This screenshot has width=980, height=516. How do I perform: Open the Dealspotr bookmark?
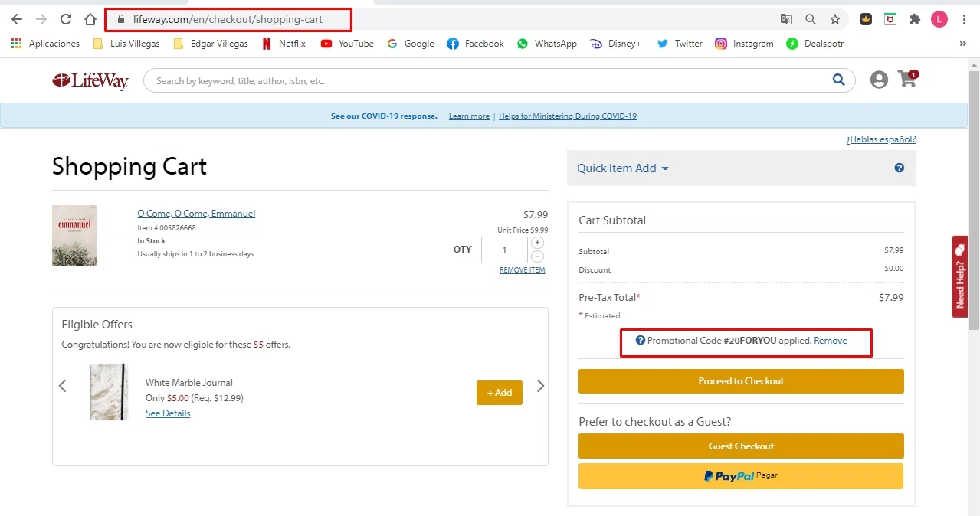point(815,44)
